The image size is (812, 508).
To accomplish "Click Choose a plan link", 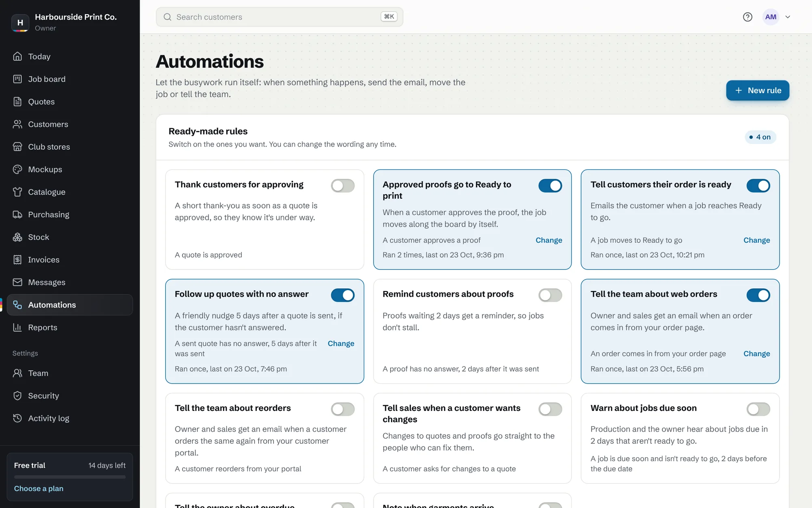I will point(39,488).
